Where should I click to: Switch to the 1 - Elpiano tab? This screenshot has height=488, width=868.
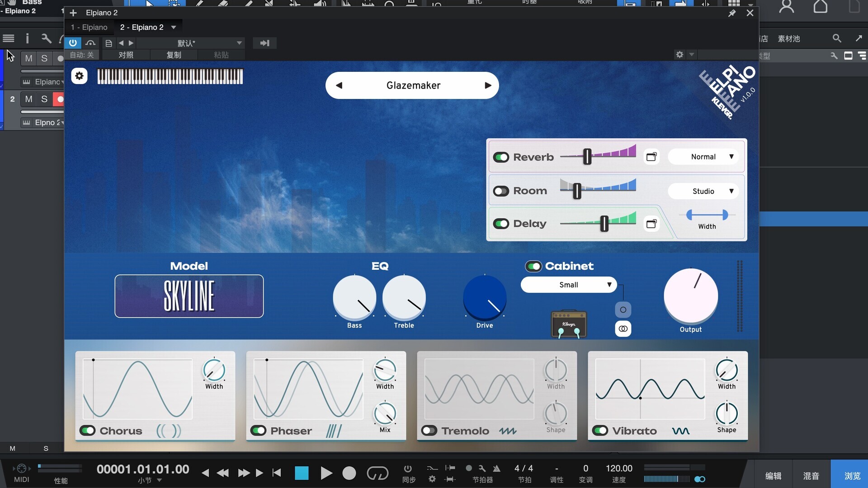(x=90, y=28)
